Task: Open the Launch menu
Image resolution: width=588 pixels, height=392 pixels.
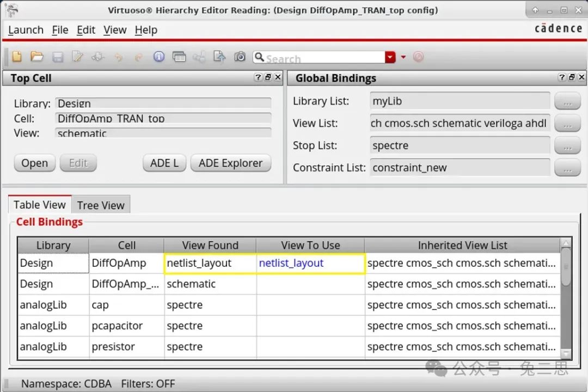Action: [x=26, y=30]
